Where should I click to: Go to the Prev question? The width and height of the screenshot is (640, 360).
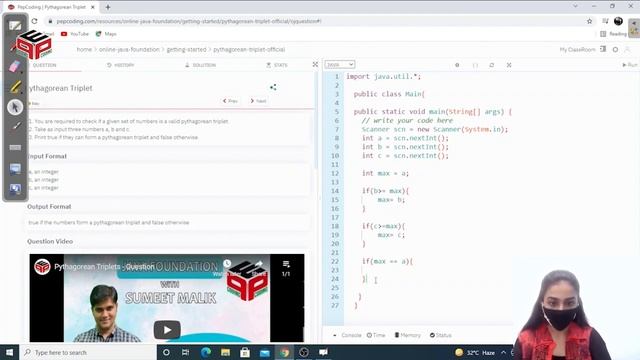(x=230, y=101)
